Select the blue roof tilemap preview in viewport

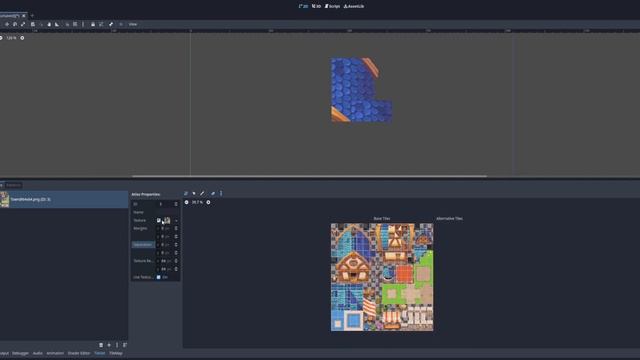[x=361, y=90]
